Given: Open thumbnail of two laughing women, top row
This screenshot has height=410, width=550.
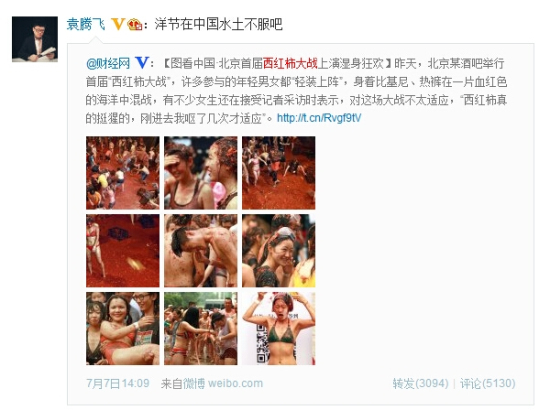Looking at the screenshot, I should pos(201,173).
